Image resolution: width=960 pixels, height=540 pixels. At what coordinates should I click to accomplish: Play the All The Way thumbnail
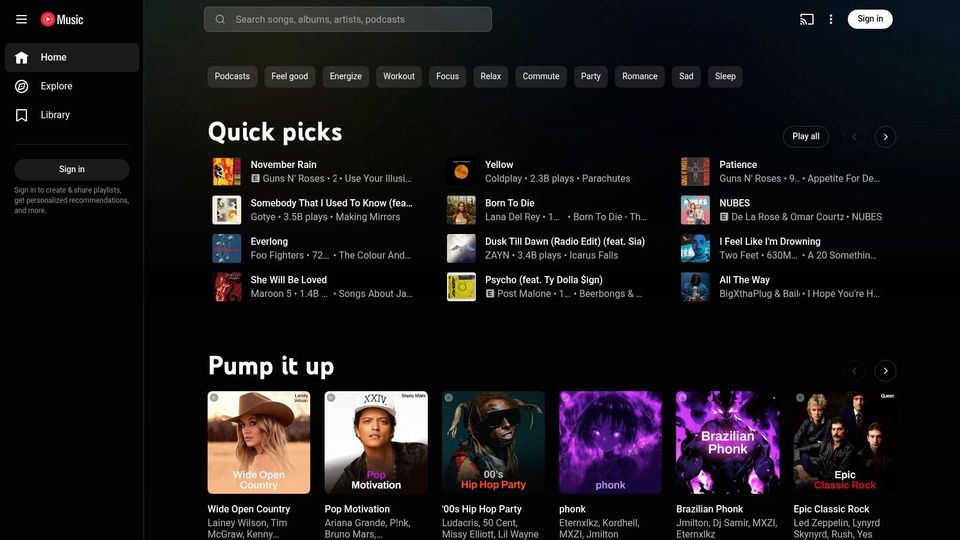pyautogui.click(x=696, y=287)
